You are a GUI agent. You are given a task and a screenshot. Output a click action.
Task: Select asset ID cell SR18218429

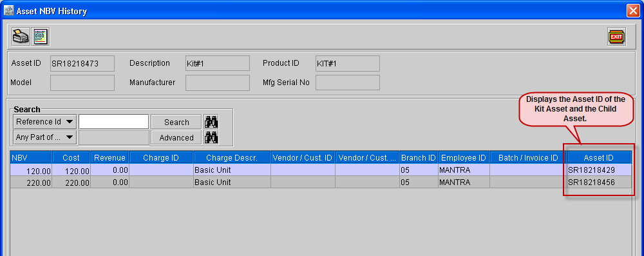click(599, 170)
